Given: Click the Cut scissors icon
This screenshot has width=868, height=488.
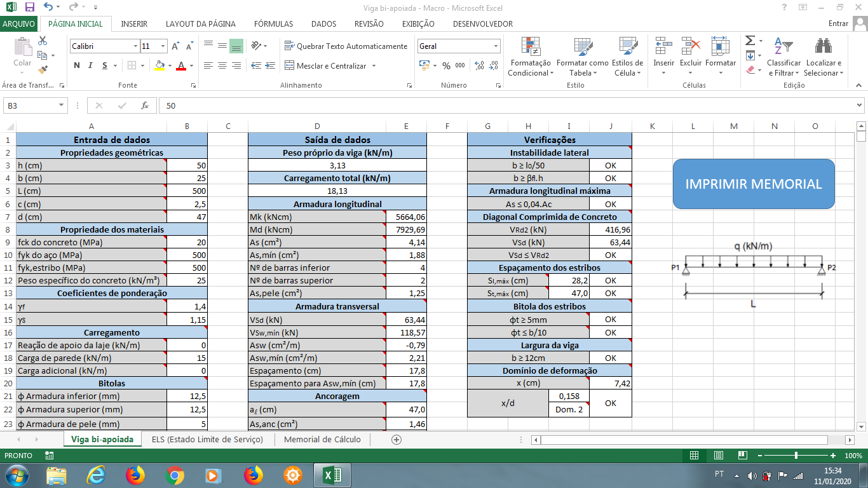Looking at the screenshot, I should (x=43, y=41).
